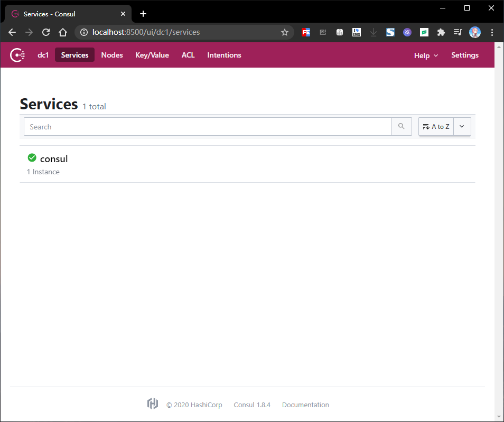Click the Services - Consul browser tab
This screenshot has height=422, width=504.
pos(68,14)
